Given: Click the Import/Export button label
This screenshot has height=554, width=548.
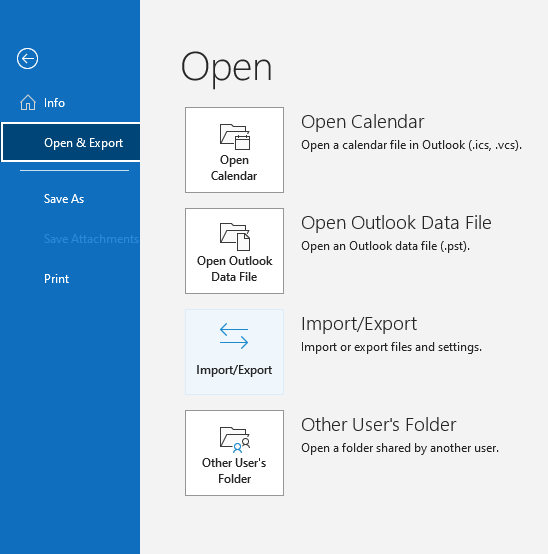Looking at the screenshot, I should pos(234,370).
